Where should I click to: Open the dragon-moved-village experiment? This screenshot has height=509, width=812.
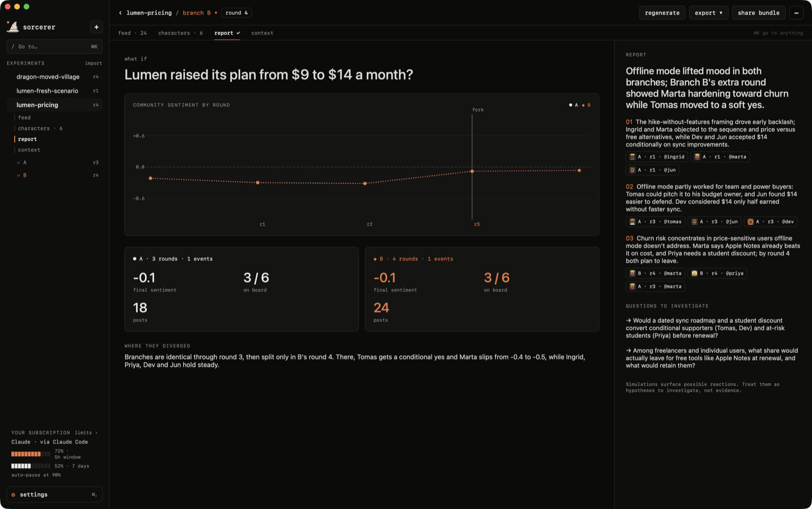[x=55, y=77]
